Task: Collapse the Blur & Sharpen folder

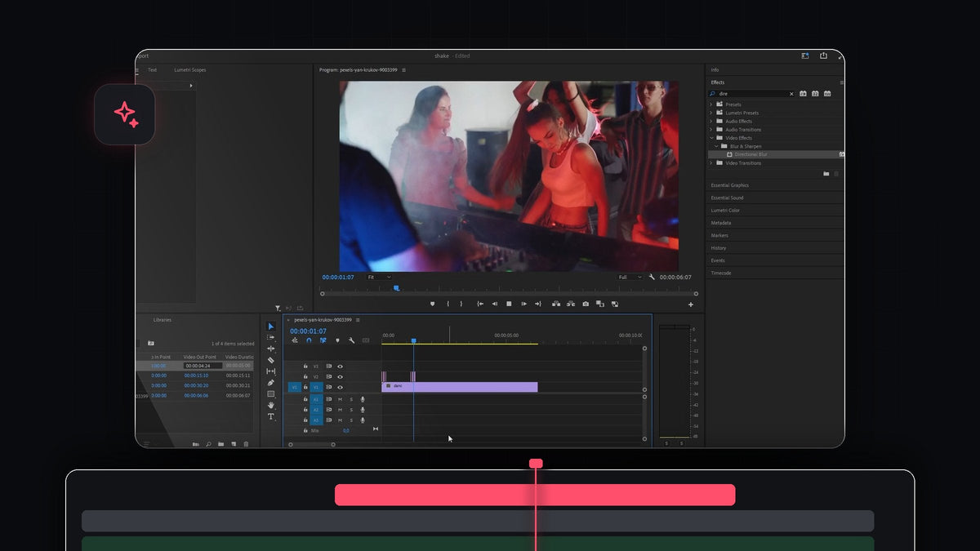Action: coord(717,146)
